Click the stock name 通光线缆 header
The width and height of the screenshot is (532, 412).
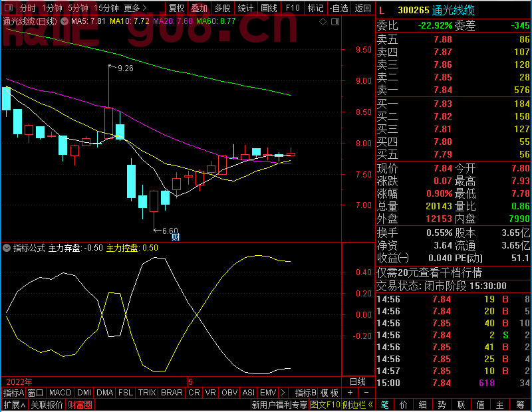(x=454, y=11)
